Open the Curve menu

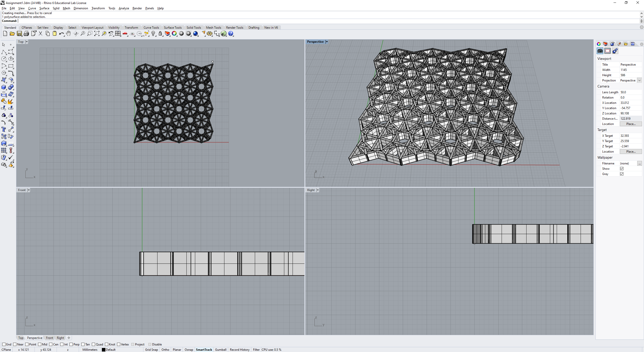pyautogui.click(x=32, y=8)
